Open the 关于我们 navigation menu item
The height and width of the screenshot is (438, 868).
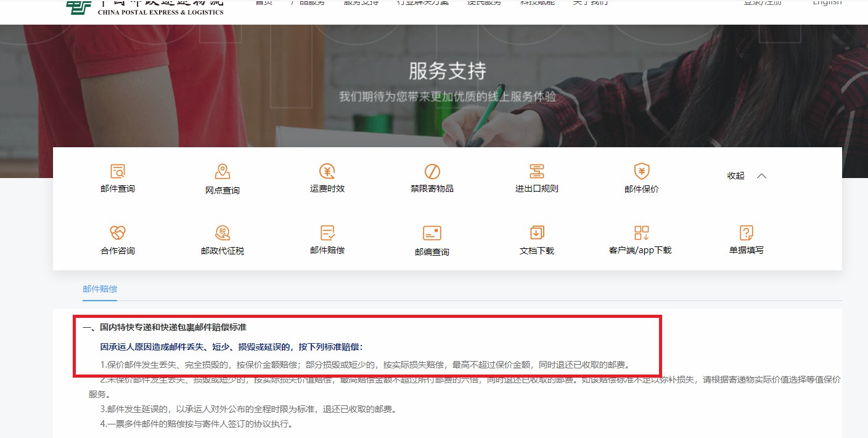(x=591, y=3)
